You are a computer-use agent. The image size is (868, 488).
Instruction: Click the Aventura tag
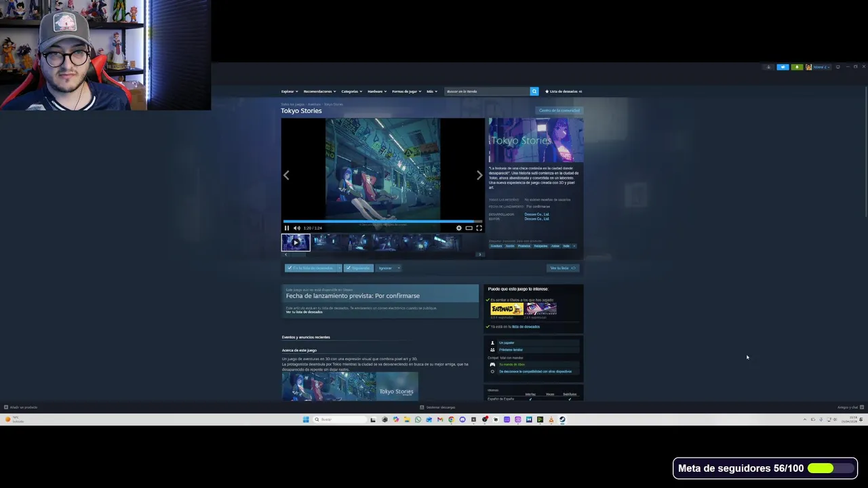[496, 246]
